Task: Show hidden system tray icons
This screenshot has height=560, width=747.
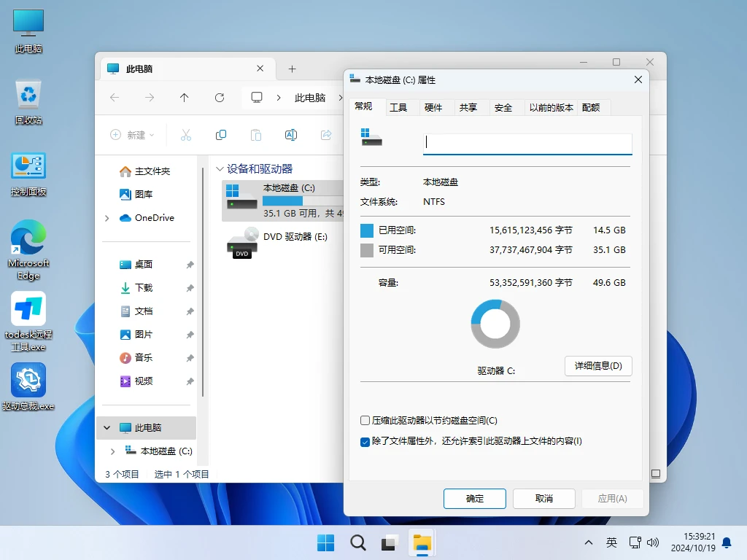Action: [x=589, y=542]
